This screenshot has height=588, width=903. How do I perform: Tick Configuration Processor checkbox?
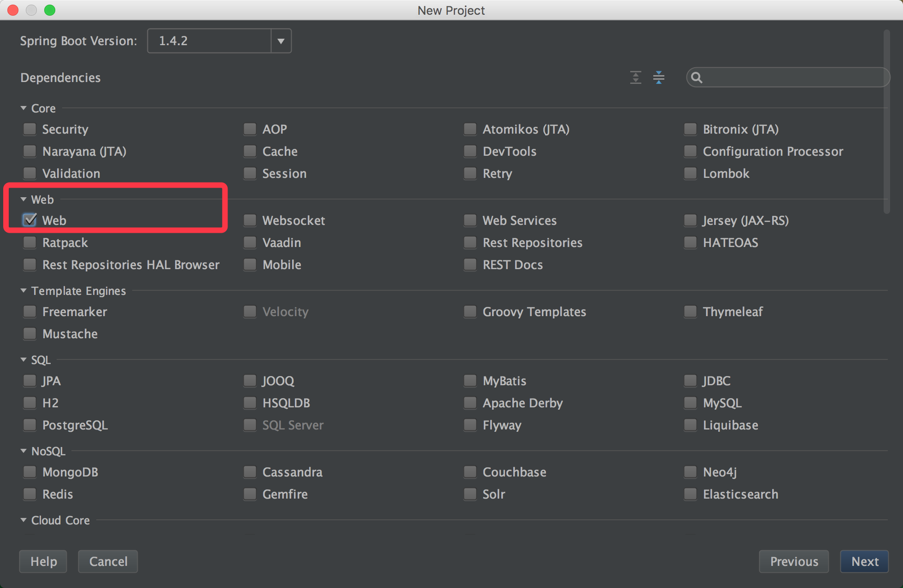coord(691,151)
